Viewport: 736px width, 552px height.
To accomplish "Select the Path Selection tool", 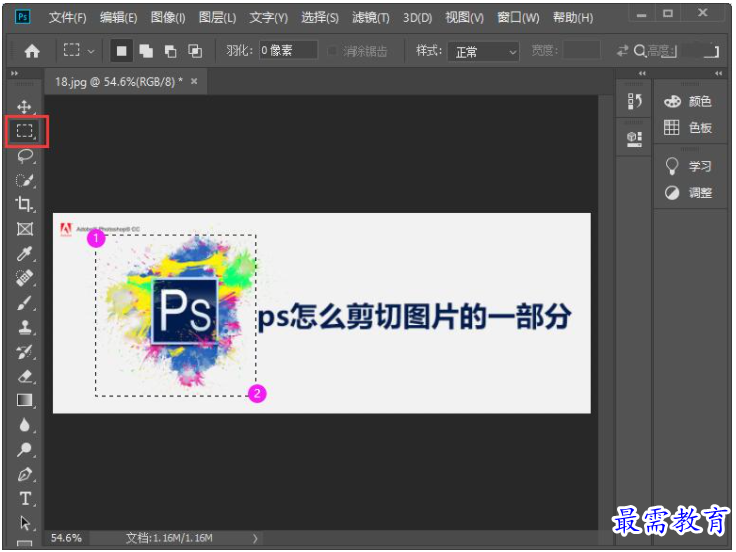I will tap(25, 523).
